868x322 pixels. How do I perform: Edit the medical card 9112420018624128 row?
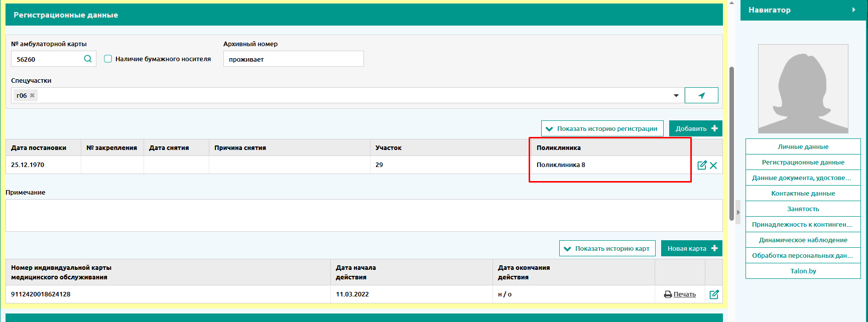(x=714, y=294)
